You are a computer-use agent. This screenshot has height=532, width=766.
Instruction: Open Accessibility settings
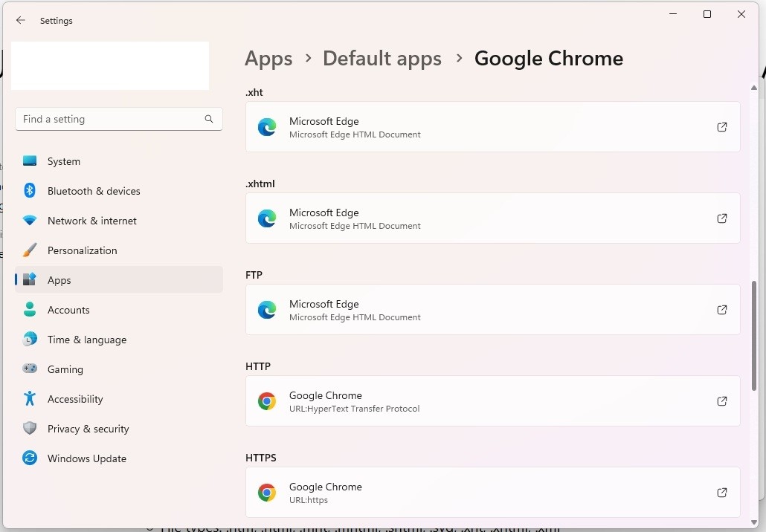pos(119,399)
